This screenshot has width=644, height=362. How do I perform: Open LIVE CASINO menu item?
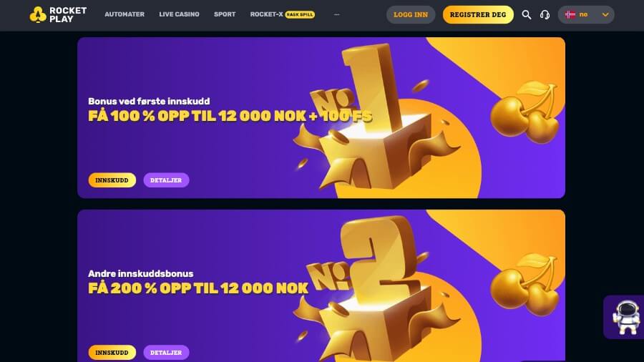click(x=179, y=14)
